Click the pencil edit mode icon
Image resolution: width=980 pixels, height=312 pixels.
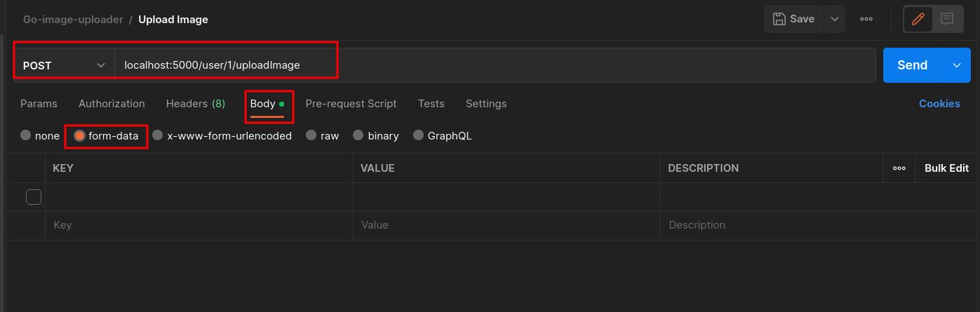click(x=918, y=20)
